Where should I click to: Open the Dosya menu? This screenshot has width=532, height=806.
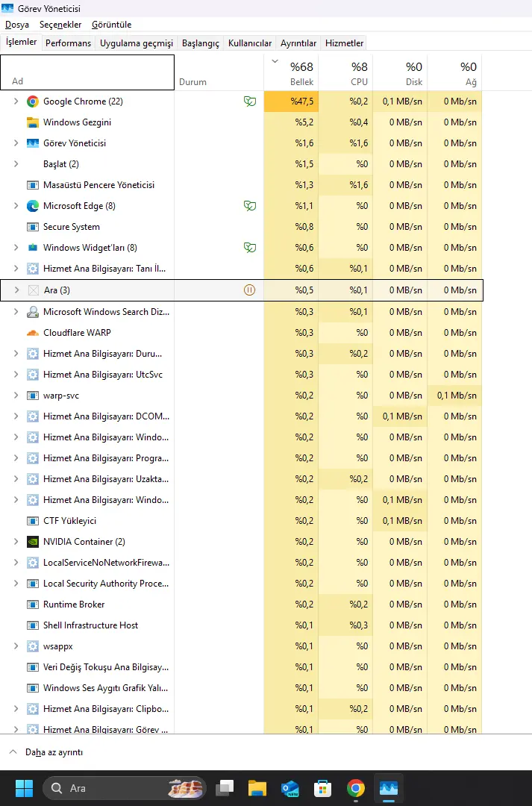click(17, 25)
